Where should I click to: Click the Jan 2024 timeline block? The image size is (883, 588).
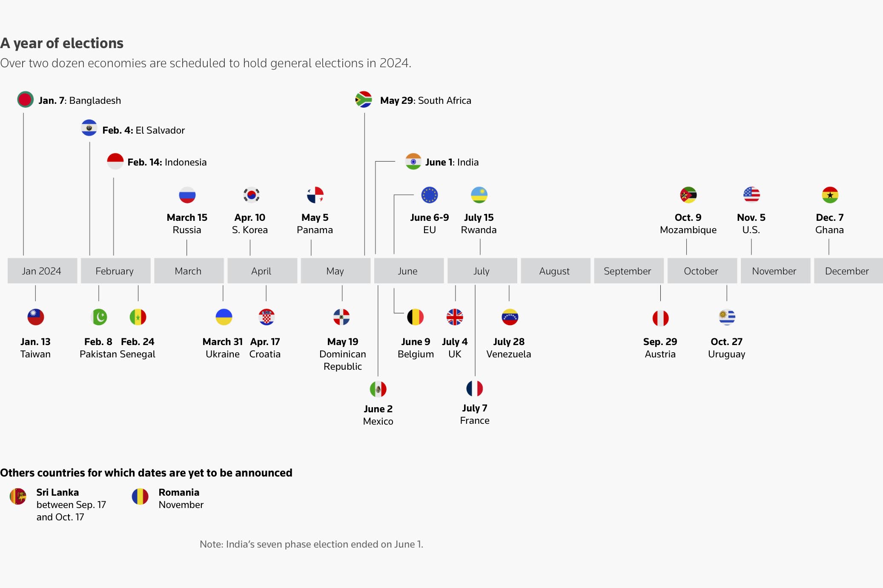coord(42,271)
